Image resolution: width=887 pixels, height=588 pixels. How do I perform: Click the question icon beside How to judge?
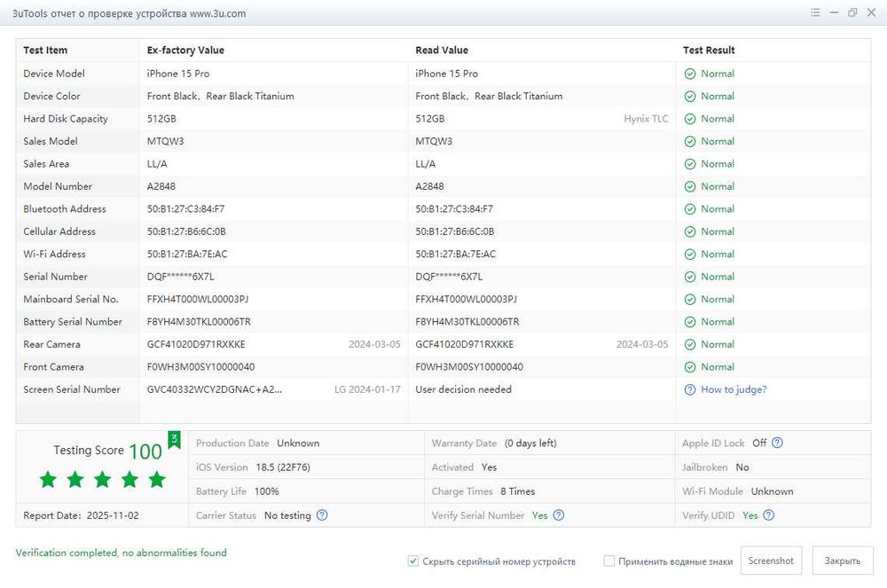click(x=689, y=389)
